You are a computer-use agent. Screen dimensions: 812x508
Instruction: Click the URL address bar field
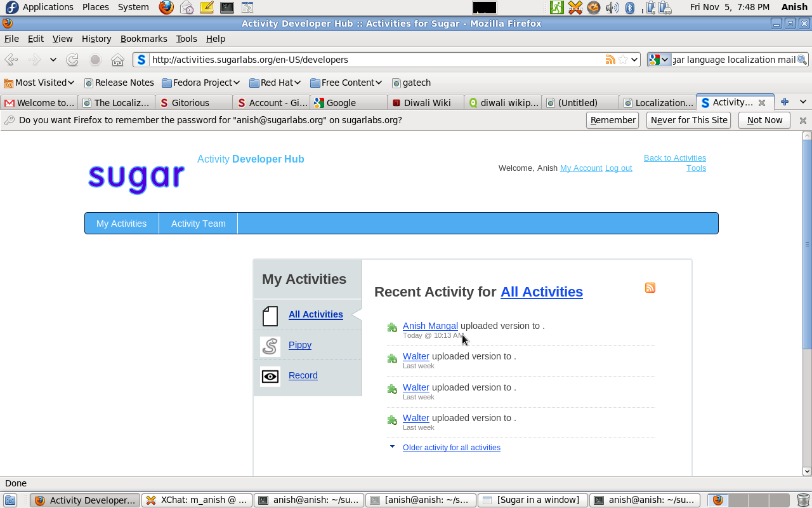coord(374,60)
